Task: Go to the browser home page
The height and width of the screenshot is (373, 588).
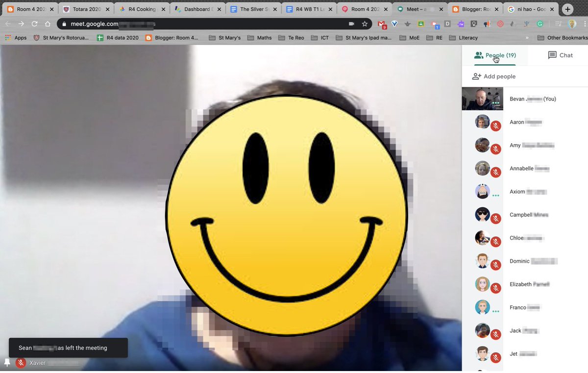Action: pos(48,24)
